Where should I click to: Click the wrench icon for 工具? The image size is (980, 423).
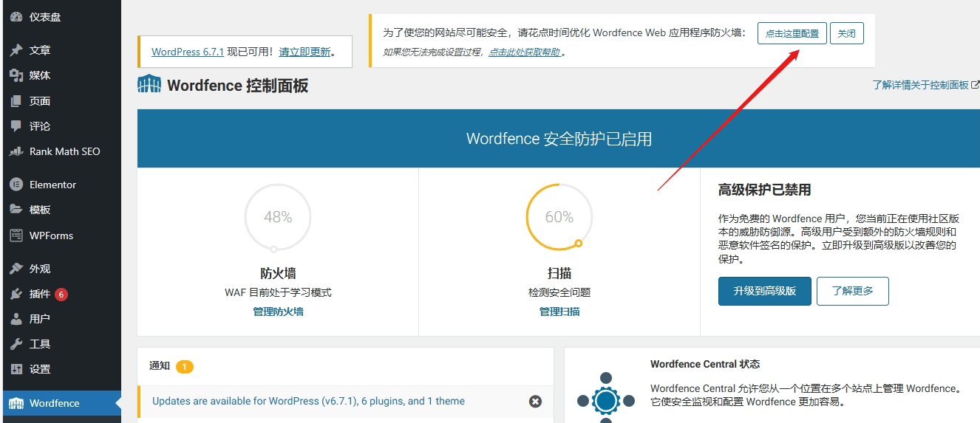coord(16,344)
